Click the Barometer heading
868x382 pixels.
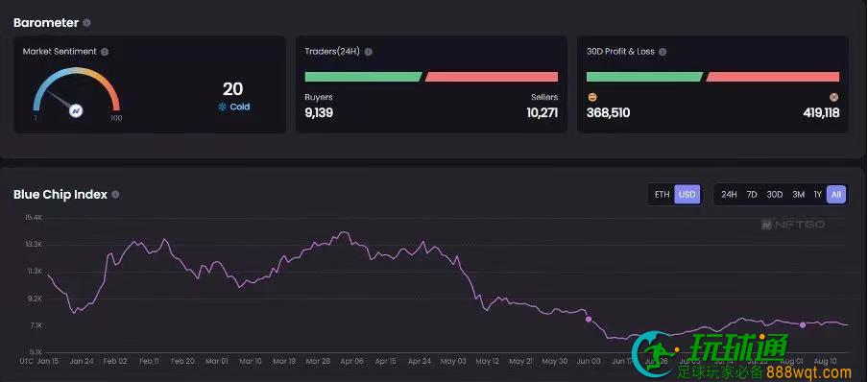[46, 23]
